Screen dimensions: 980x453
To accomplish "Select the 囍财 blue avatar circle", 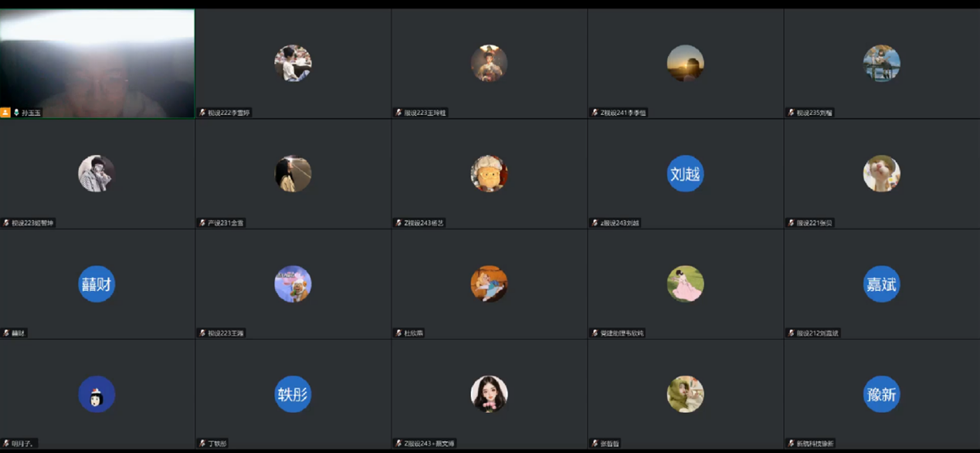I will tap(97, 284).
